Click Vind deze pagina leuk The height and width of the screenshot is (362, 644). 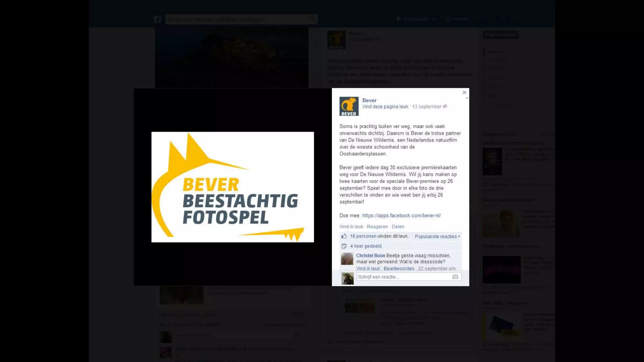(x=385, y=107)
